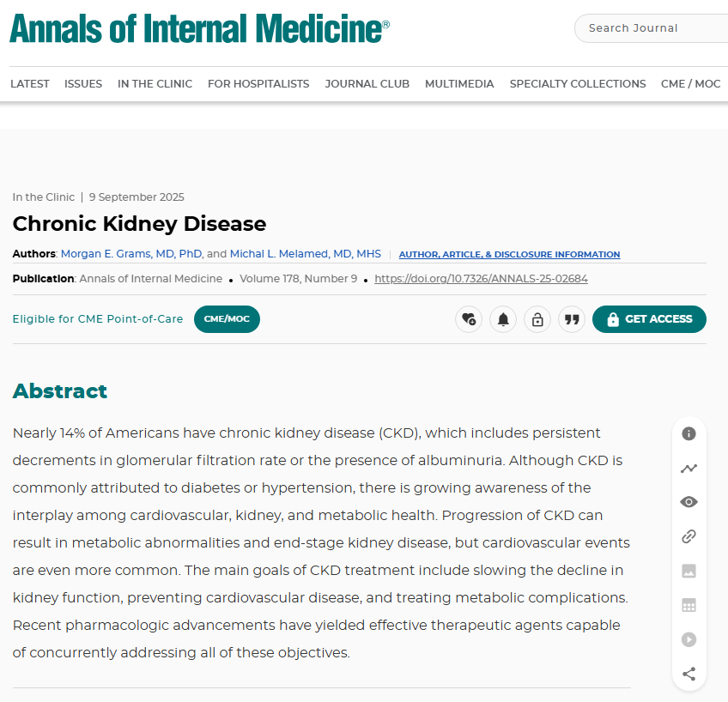Click the CME/MOC pill button

tap(227, 319)
